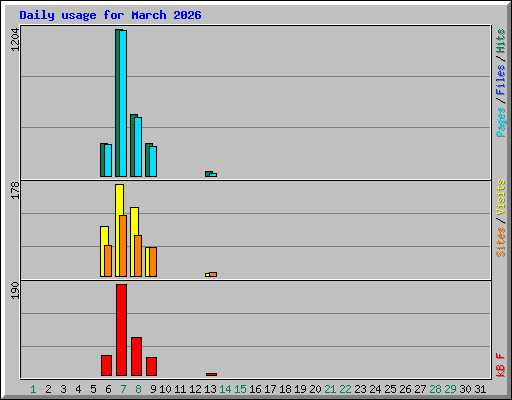Click day label 9
Screen dimensions: 512x400
point(153,389)
